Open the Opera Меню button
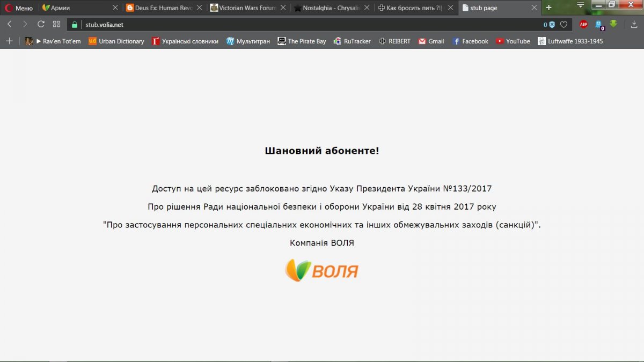Image resolution: width=644 pixels, height=362 pixels. click(x=19, y=8)
